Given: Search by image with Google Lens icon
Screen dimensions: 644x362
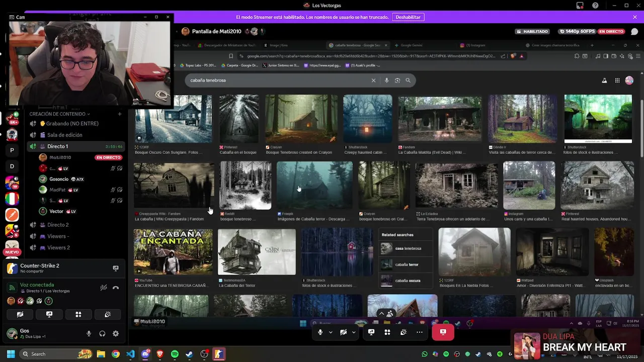Looking at the screenshot, I should tap(397, 80).
